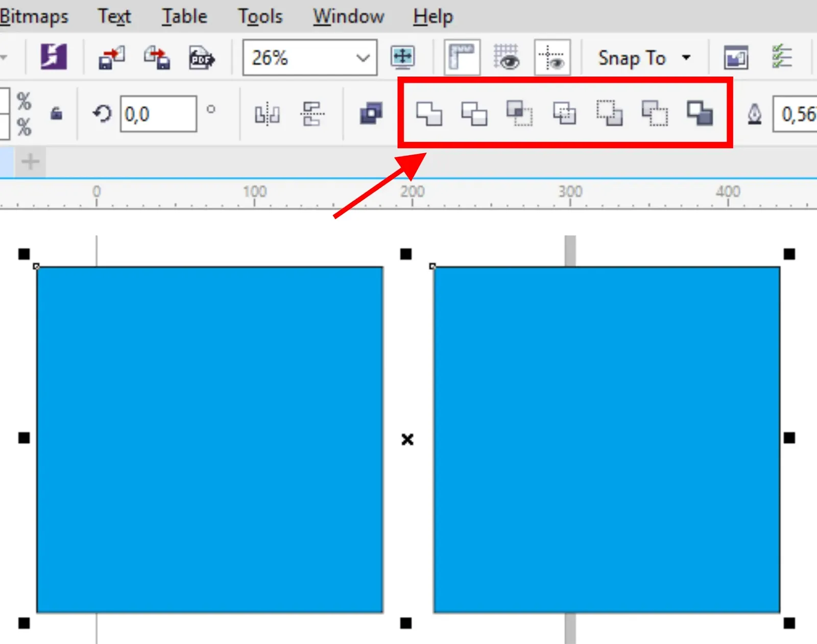Open the Bitmaps menu
This screenshot has width=817, height=644.
34,16
